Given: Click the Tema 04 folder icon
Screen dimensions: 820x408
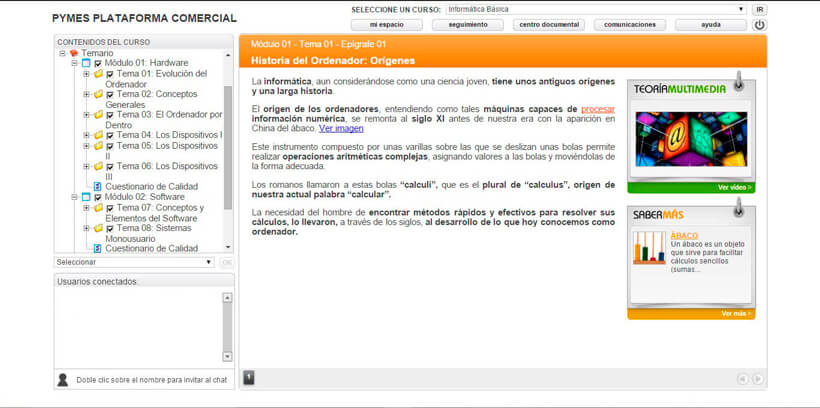Looking at the screenshot, I should 98,135.
